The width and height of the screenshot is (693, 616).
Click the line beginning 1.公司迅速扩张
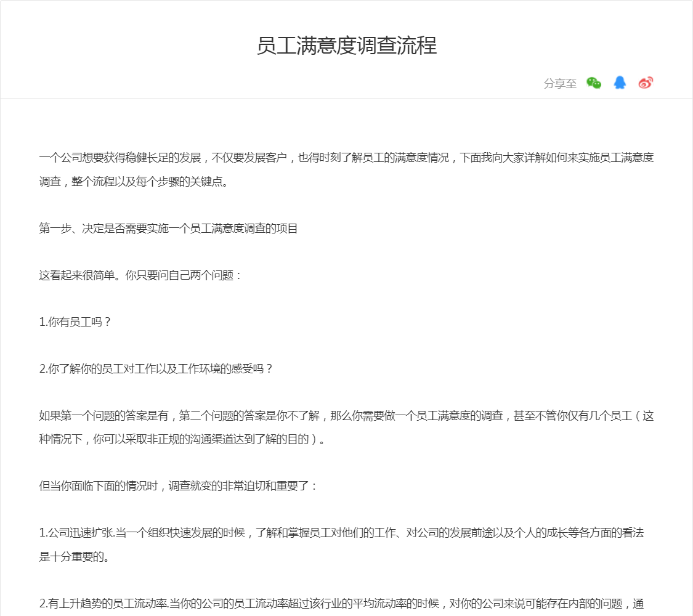point(342,533)
